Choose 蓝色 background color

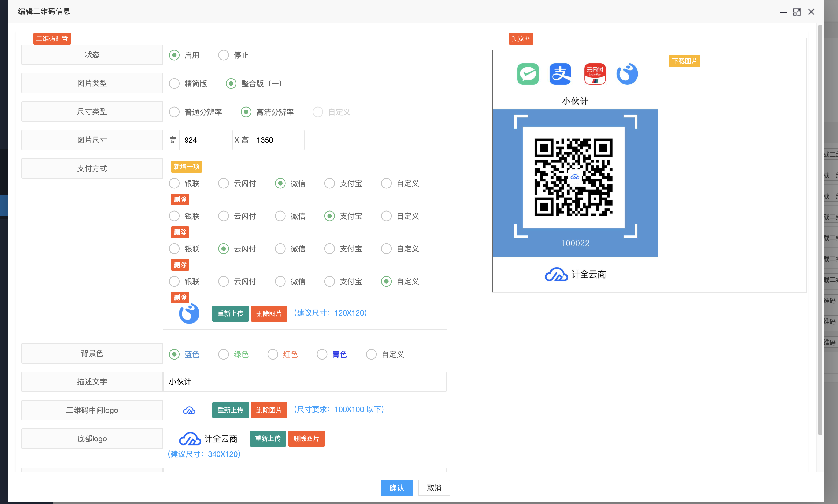tap(174, 355)
